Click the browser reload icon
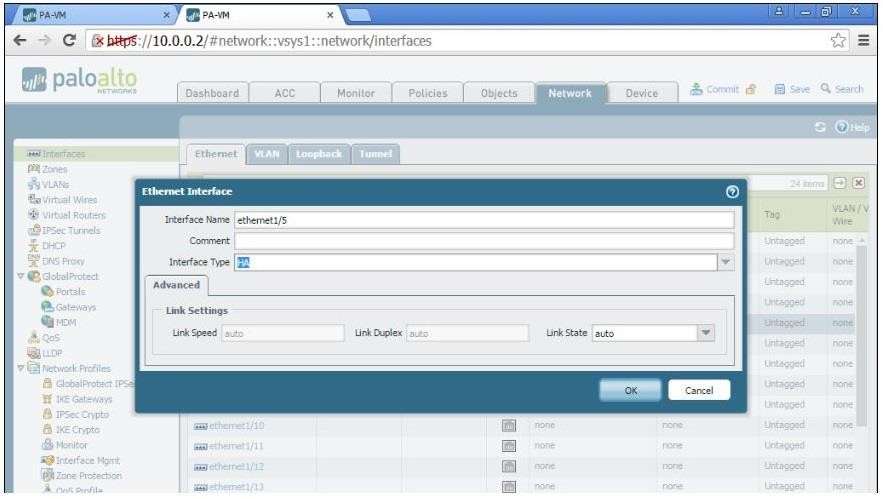Image resolution: width=883 pixels, height=499 pixels. click(67, 39)
